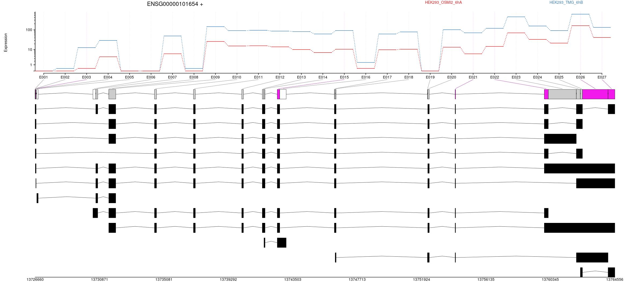Select exon label E009

[x=215, y=77]
